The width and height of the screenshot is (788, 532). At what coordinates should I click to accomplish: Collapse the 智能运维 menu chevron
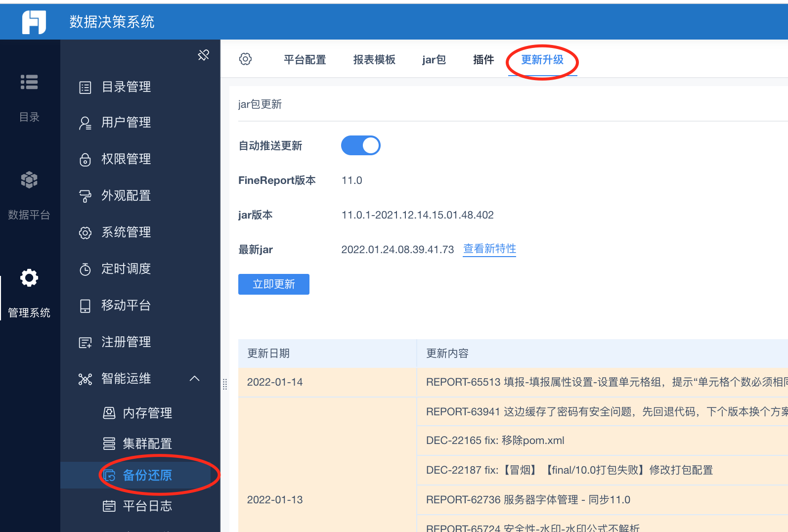pyautogui.click(x=195, y=379)
